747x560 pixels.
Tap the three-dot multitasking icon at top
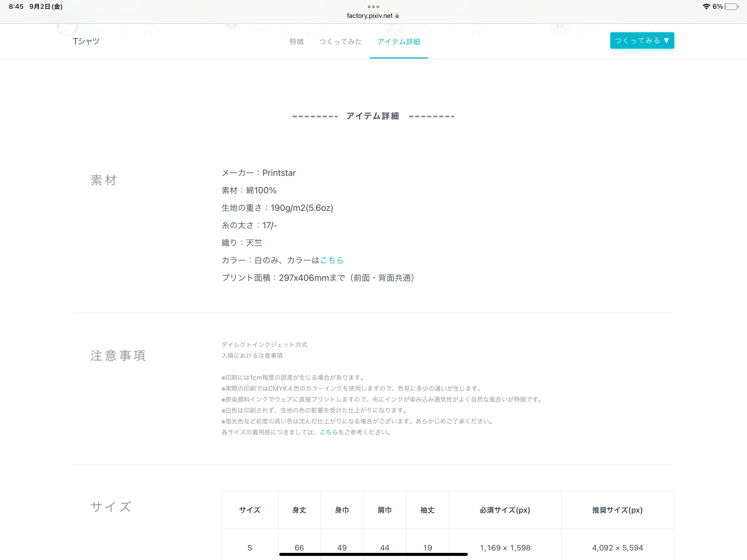[x=373, y=7]
